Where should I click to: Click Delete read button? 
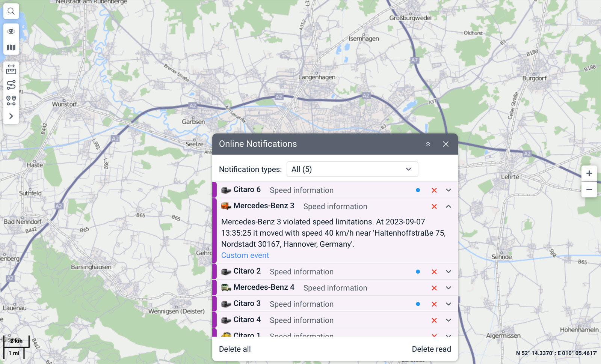pos(431,349)
